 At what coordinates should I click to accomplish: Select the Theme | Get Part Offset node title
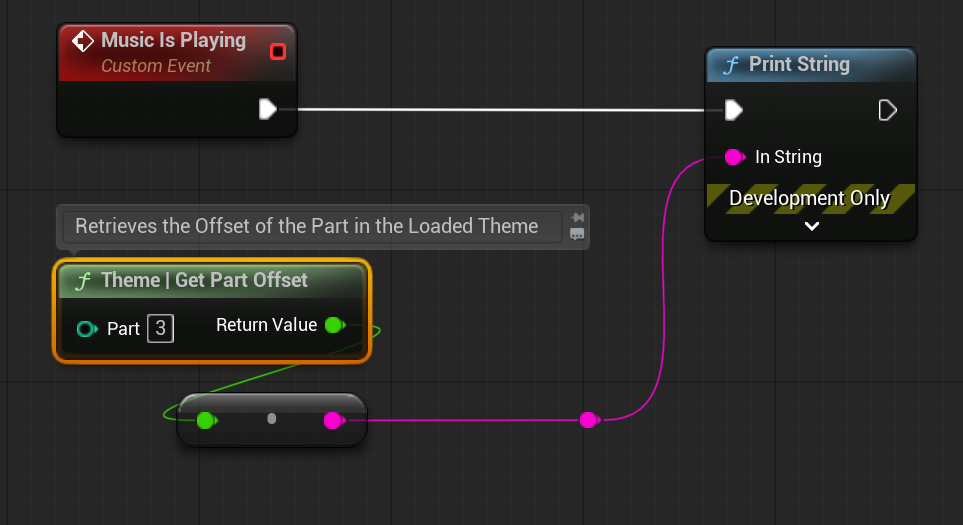tap(204, 280)
